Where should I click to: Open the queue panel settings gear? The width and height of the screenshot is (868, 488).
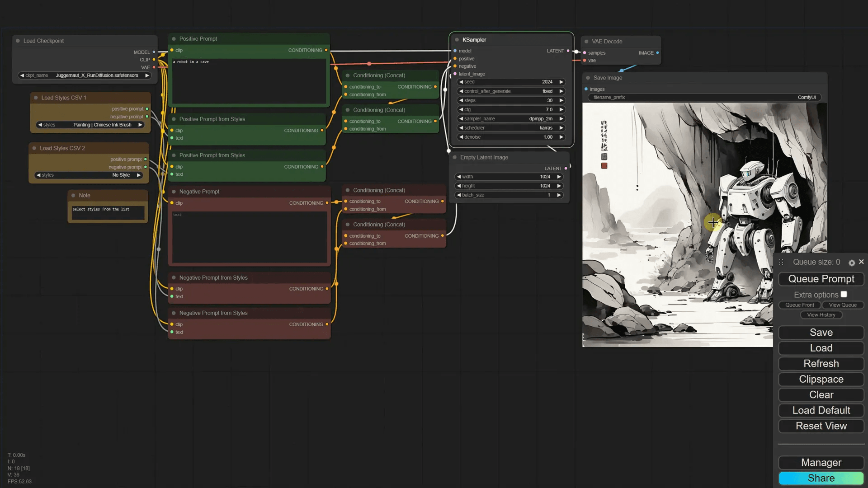point(852,263)
